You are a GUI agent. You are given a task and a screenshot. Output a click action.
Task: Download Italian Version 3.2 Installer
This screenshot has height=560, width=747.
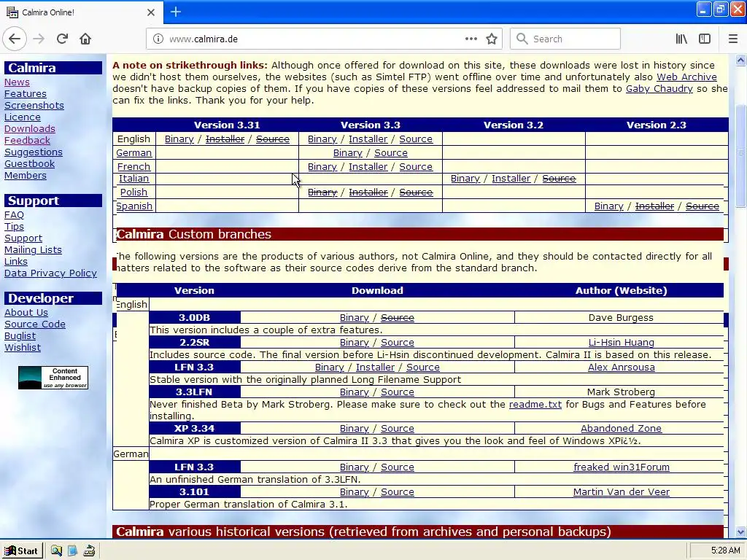[x=511, y=179]
